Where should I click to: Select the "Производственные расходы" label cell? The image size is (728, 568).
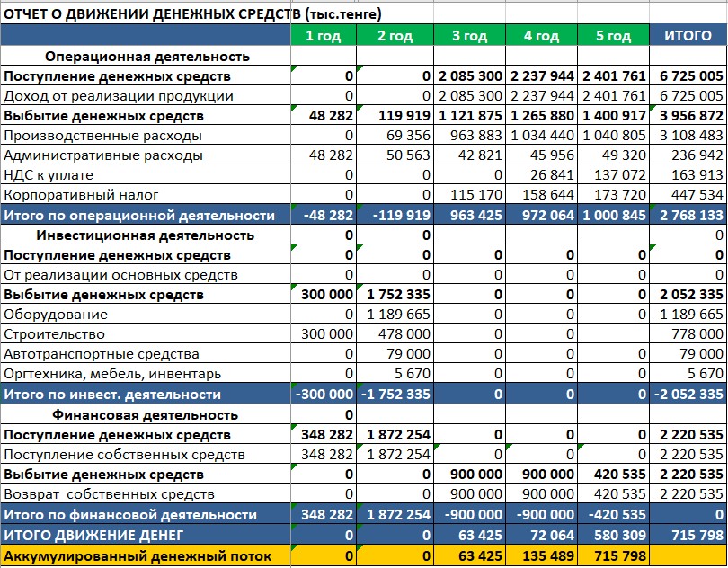(x=102, y=136)
